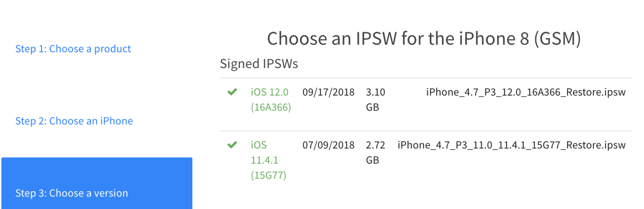644x209 pixels.
Task: Click the "Signed IPSWs" section heading
Action: pyautogui.click(x=259, y=64)
